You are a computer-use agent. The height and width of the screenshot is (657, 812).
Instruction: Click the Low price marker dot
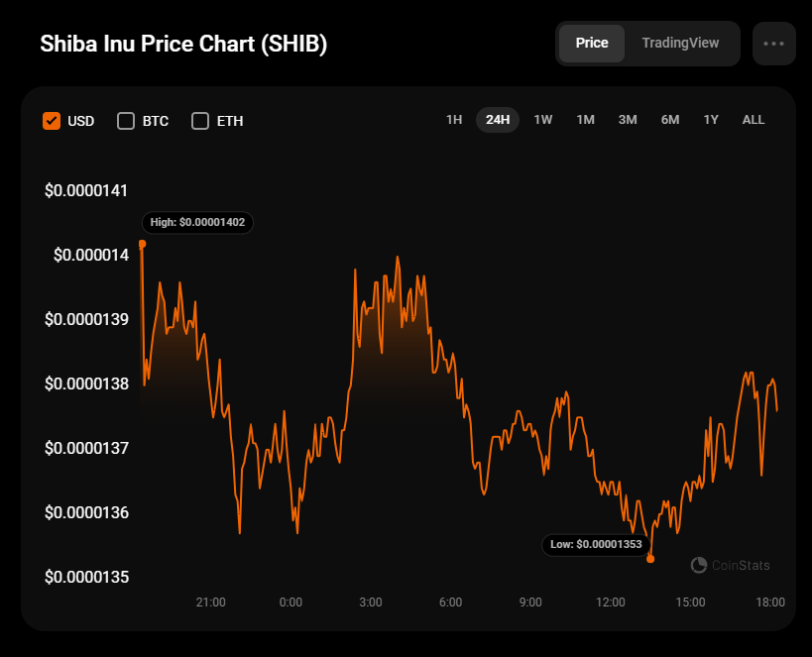tap(650, 559)
